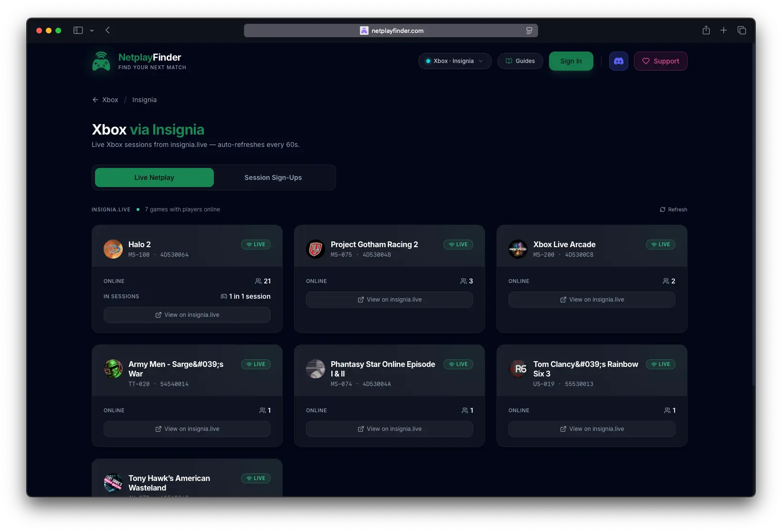Screen dimensions: 782x532
Task: Click LIVE badge on Rainbow Six 3 card
Action: tap(661, 364)
